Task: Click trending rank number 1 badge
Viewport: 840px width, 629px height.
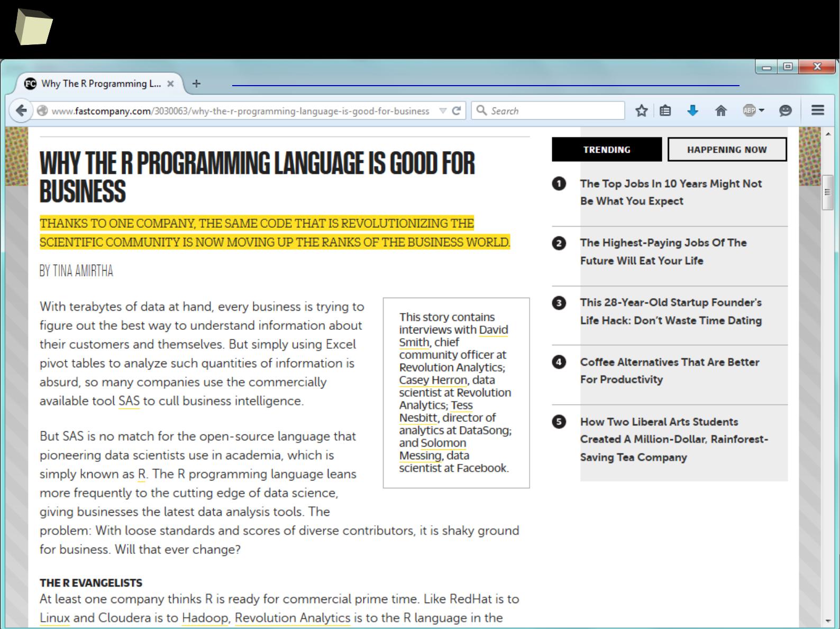Action: tap(559, 183)
